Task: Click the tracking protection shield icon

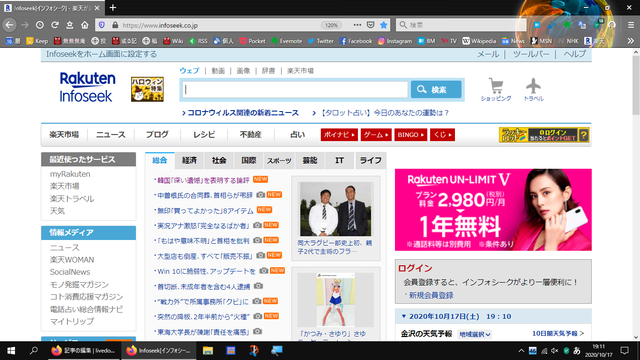Action: [102, 25]
